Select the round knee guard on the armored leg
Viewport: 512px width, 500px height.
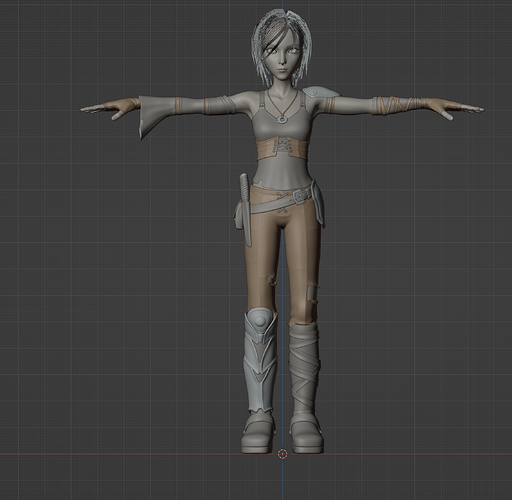click(x=260, y=319)
